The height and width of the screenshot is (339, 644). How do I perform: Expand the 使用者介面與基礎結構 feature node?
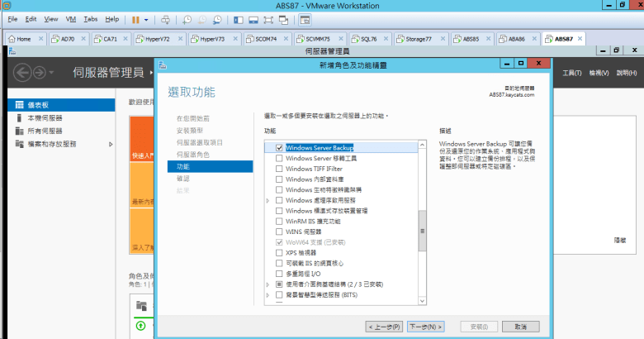click(x=268, y=284)
